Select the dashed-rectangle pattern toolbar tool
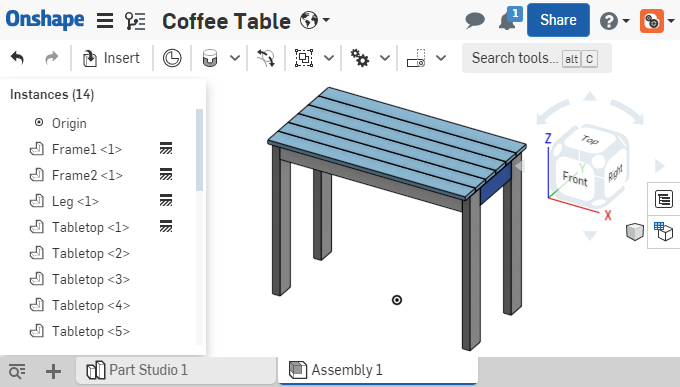The width and height of the screenshot is (680, 387). tap(416, 58)
